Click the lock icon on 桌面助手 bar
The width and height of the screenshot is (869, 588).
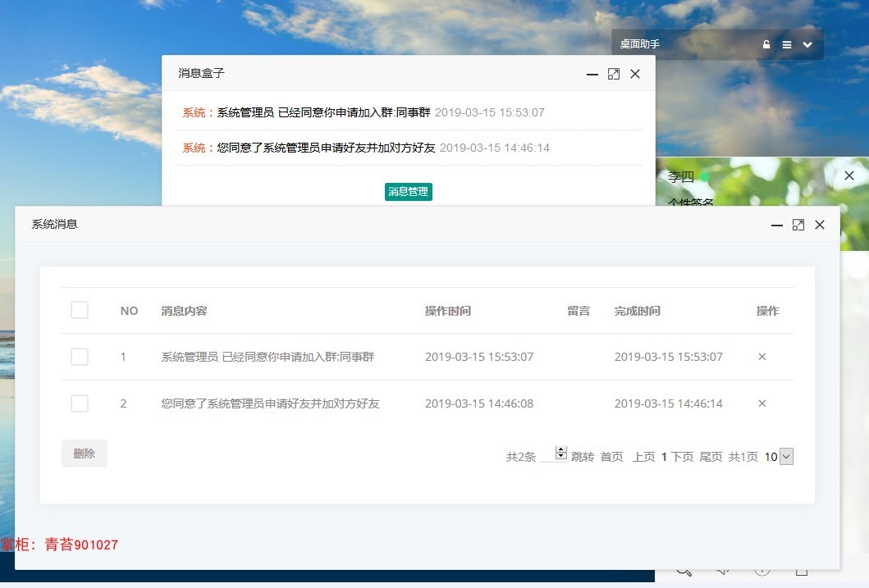(x=766, y=45)
